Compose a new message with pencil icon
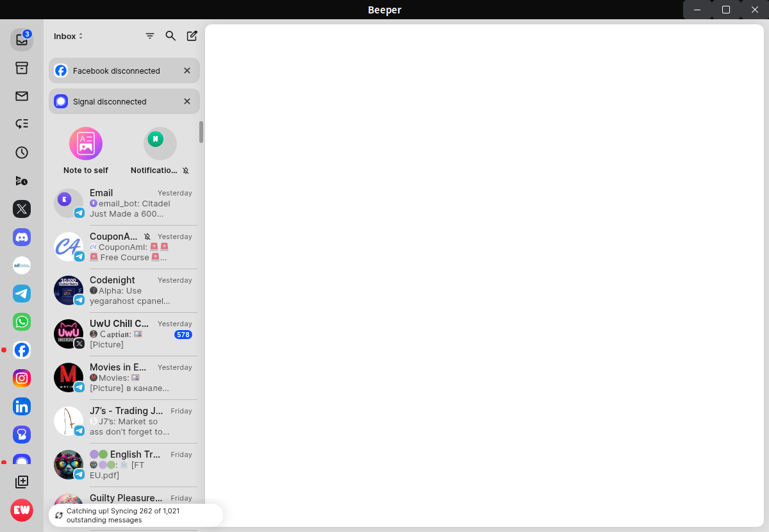 pos(192,36)
